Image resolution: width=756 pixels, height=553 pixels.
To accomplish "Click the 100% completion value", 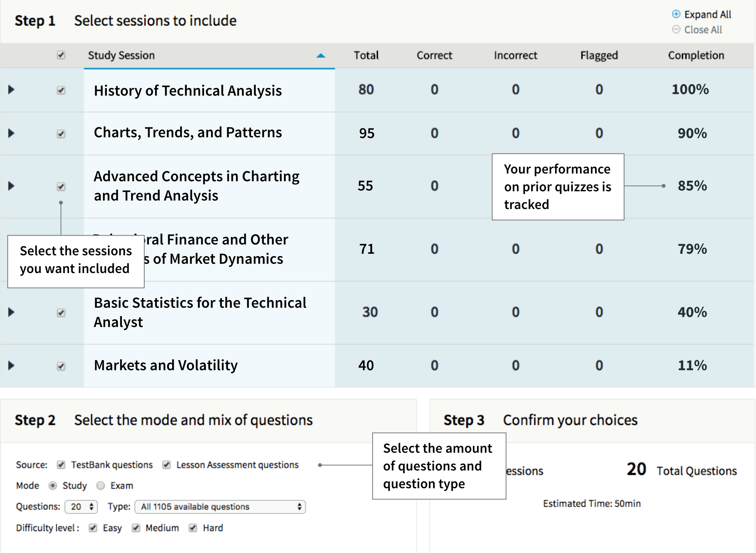I will tap(690, 89).
